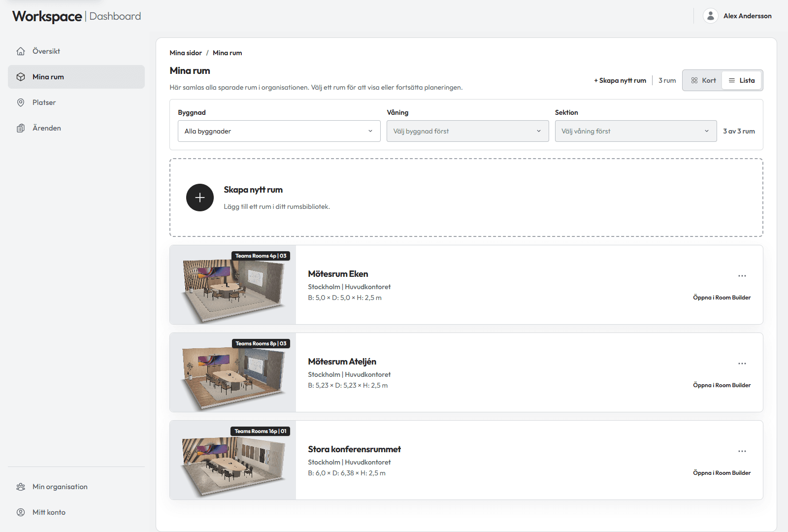Image resolution: width=788 pixels, height=532 pixels.
Task: Click the Översikt home icon
Action: [x=21, y=51]
